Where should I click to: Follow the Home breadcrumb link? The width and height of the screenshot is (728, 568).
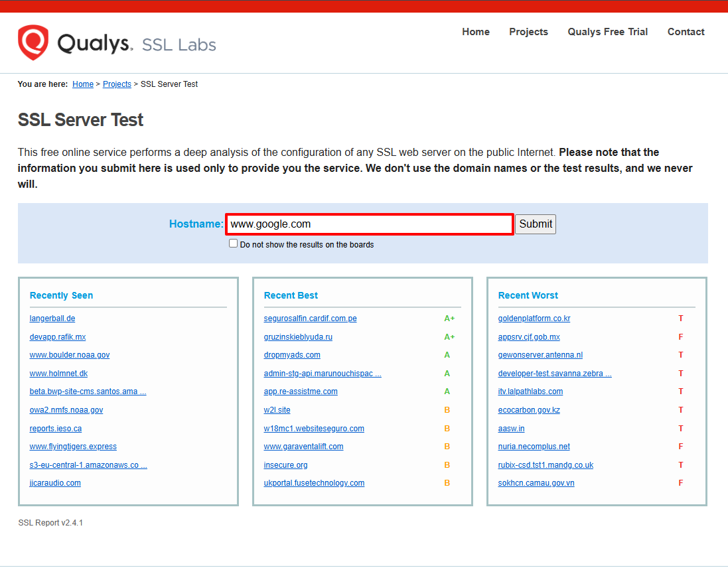(83, 84)
